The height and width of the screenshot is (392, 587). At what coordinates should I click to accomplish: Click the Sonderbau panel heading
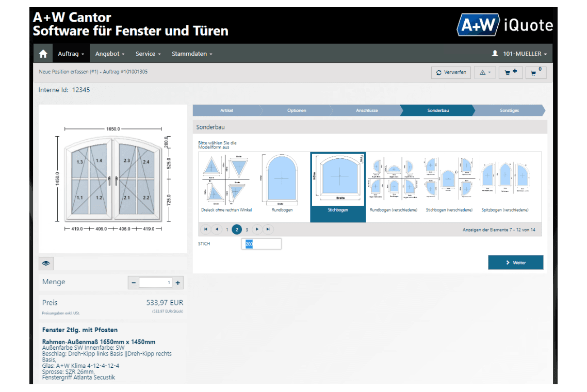pyautogui.click(x=210, y=127)
